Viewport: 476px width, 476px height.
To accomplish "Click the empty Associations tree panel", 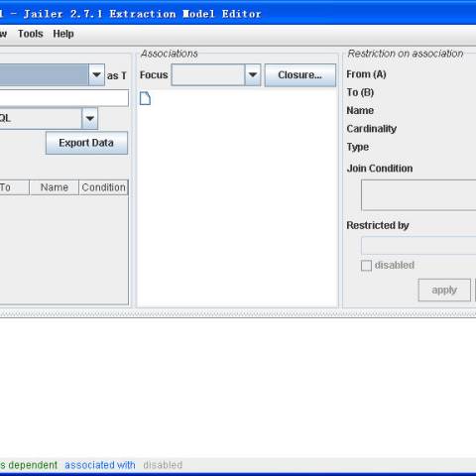I will 237,205.
